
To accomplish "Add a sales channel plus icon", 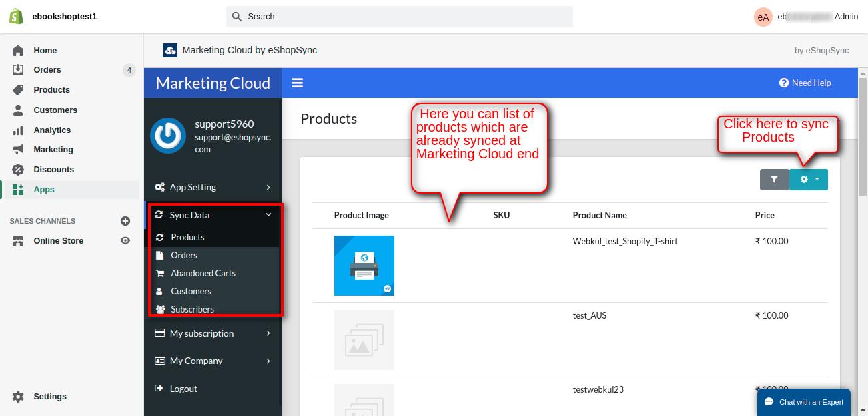I will coord(125,221).
